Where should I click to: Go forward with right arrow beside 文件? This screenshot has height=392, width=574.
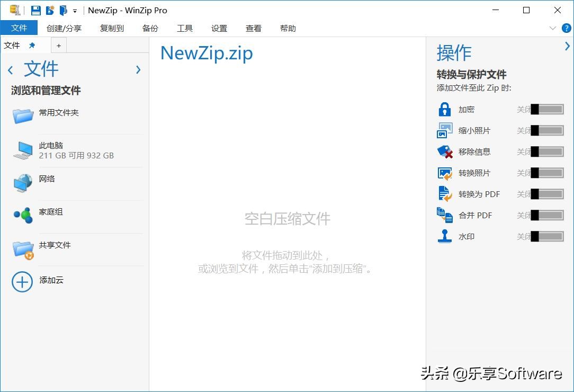tap(138, 69)
